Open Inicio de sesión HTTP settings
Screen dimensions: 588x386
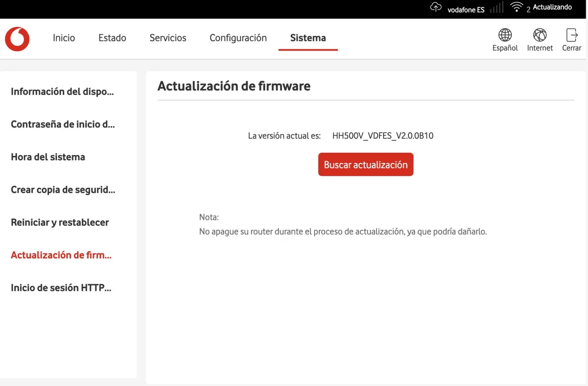pos(61,288)
